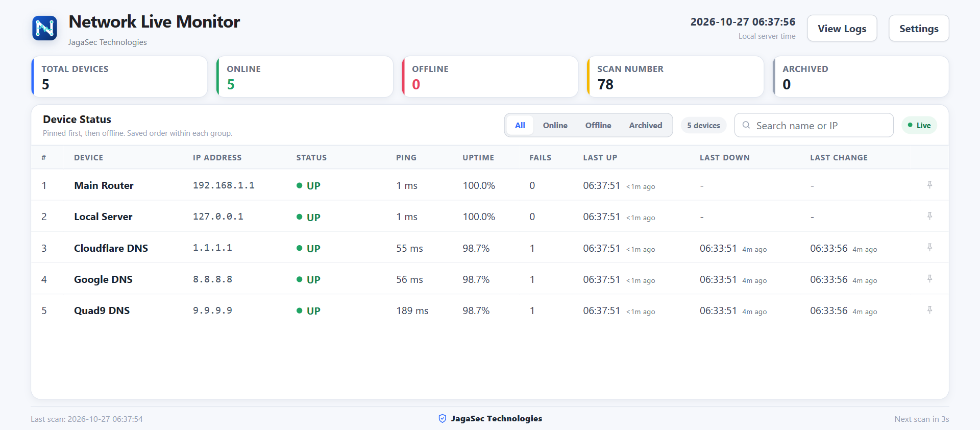Click the Last scan timestamp in footer
The width and height of the screenshot is (980, 430).
click(87, 419)
